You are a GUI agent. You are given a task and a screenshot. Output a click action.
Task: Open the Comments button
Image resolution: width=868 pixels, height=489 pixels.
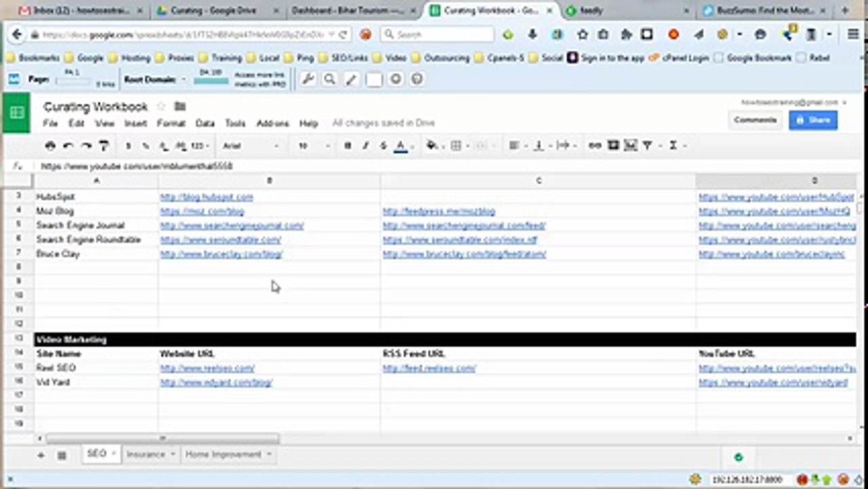[755, 120]
